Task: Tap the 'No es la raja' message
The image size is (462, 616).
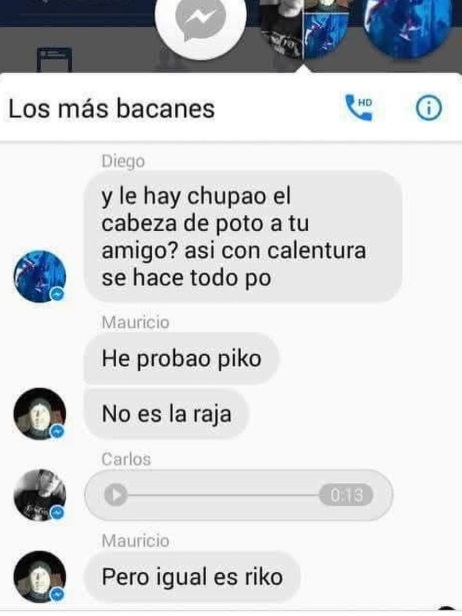Action: coord(166,414)
